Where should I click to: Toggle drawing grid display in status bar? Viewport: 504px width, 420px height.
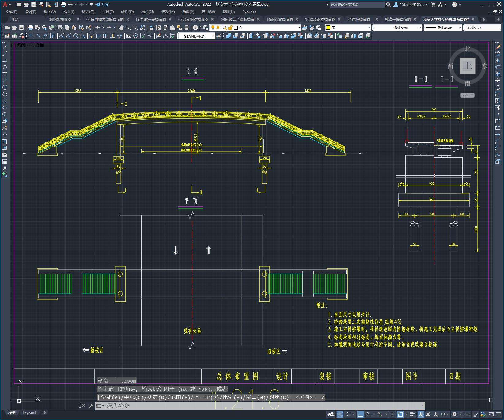tap(340, 414)
